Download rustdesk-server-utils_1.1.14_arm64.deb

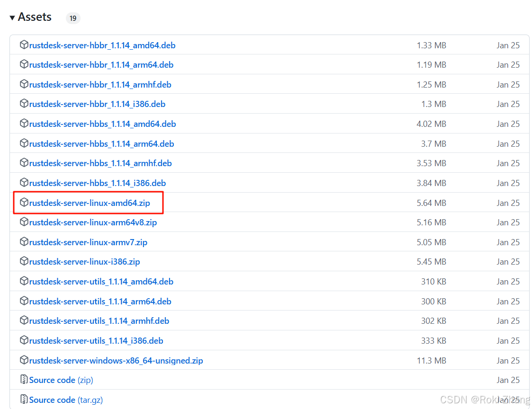[x=100, y=302]
